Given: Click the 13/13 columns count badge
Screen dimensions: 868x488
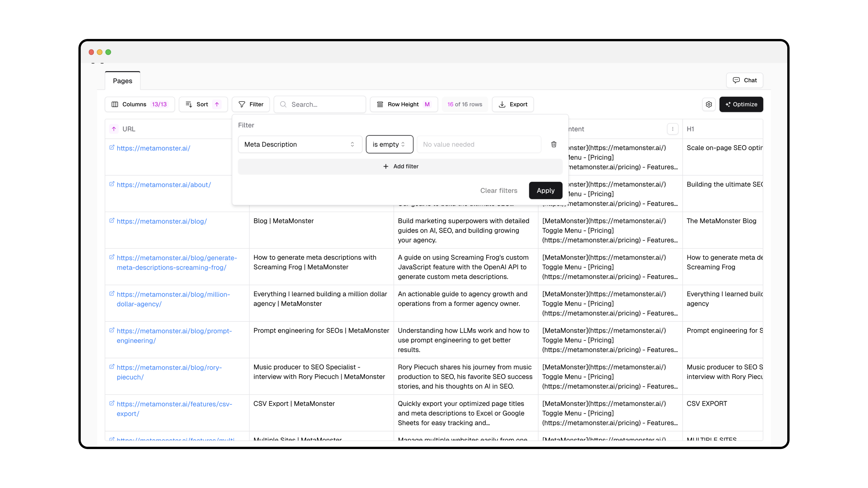Looking at the screenshot, I should pyautogui.click(x=159, y=104).
